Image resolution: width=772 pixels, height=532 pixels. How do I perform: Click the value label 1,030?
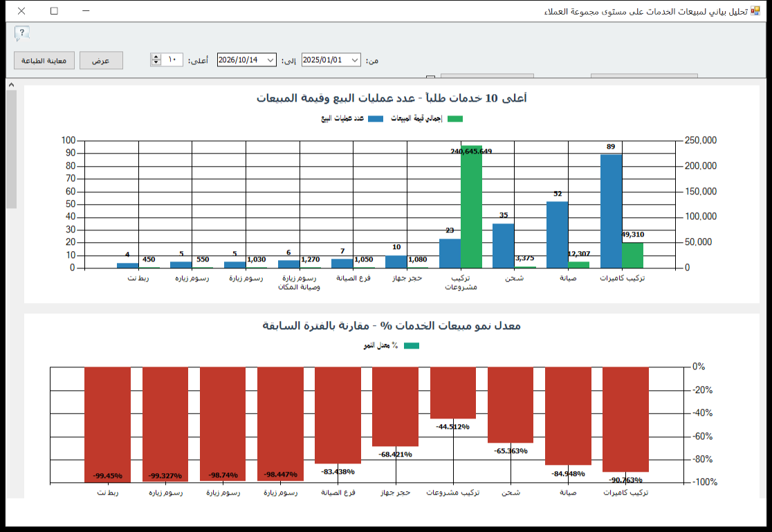257,259
